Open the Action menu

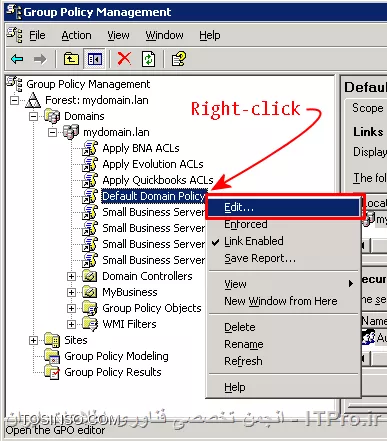pyautogui.click(x=76, y=35)
